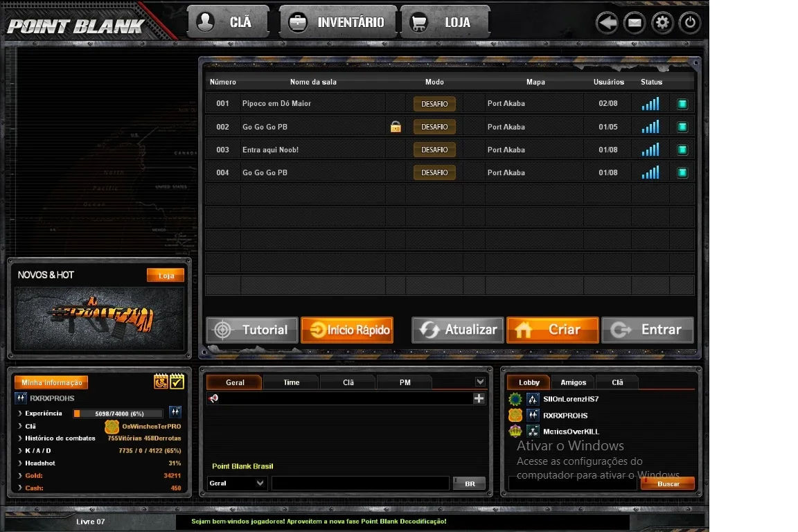Screen dimensions: 798x532
Task: Expand the Experiência row arrow
Action: [20, 413]
